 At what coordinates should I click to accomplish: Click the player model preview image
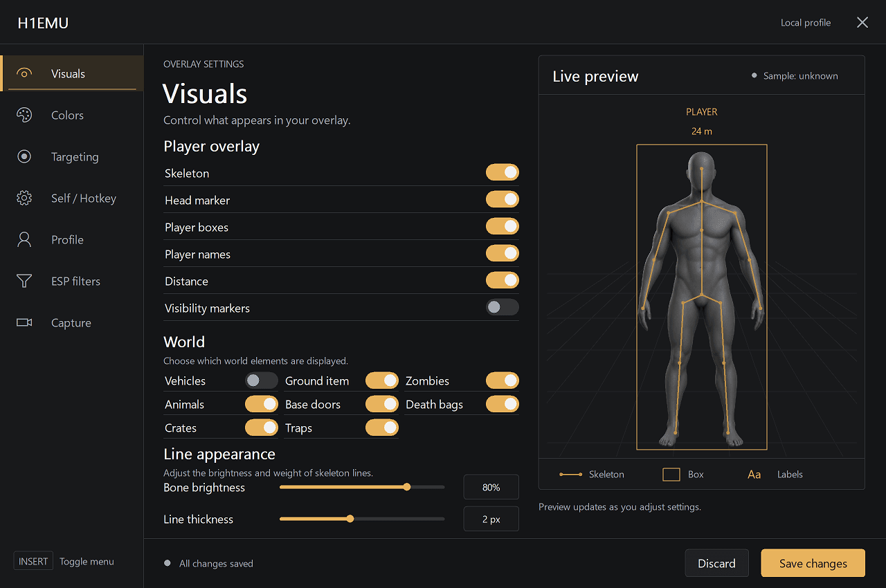701,297
